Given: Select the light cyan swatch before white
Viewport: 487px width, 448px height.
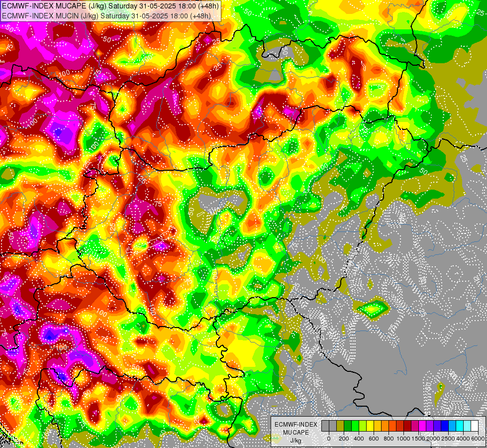Looking at the screenshot, I should [468, 426].
